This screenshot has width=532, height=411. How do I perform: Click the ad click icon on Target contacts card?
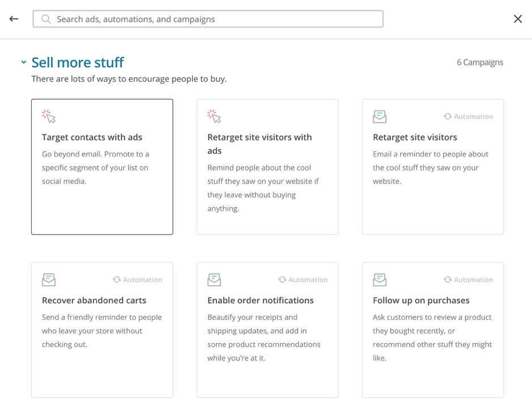[x=49, y=115]
